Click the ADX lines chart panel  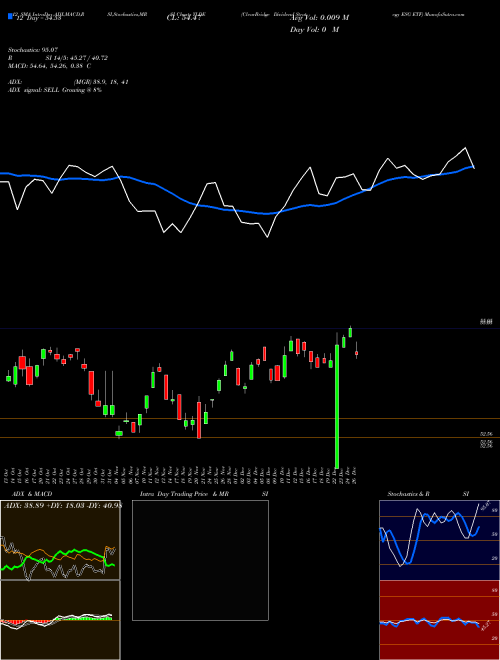60,540
